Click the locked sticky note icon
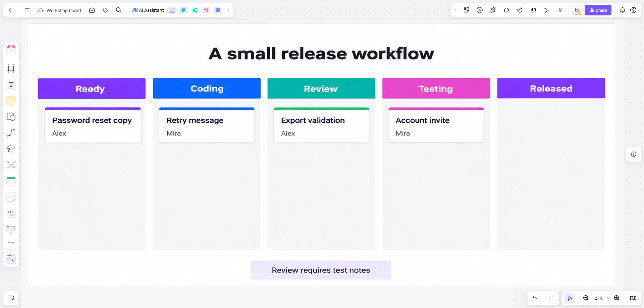The image size is (644, 308). coord(466,10)
